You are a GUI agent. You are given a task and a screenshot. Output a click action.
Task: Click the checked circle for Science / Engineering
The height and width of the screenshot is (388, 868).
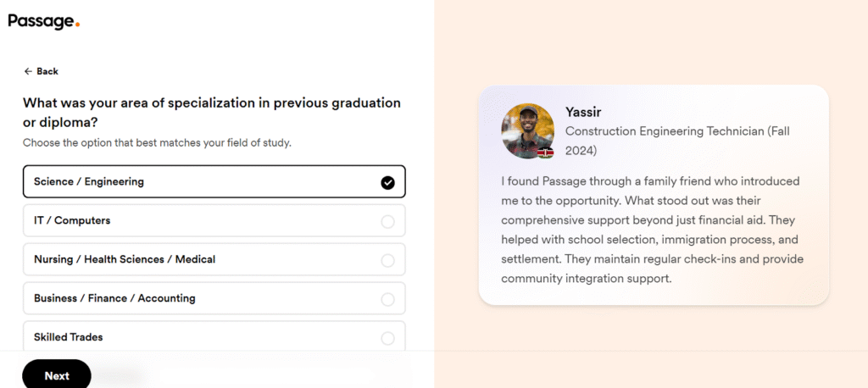point(387,182)
